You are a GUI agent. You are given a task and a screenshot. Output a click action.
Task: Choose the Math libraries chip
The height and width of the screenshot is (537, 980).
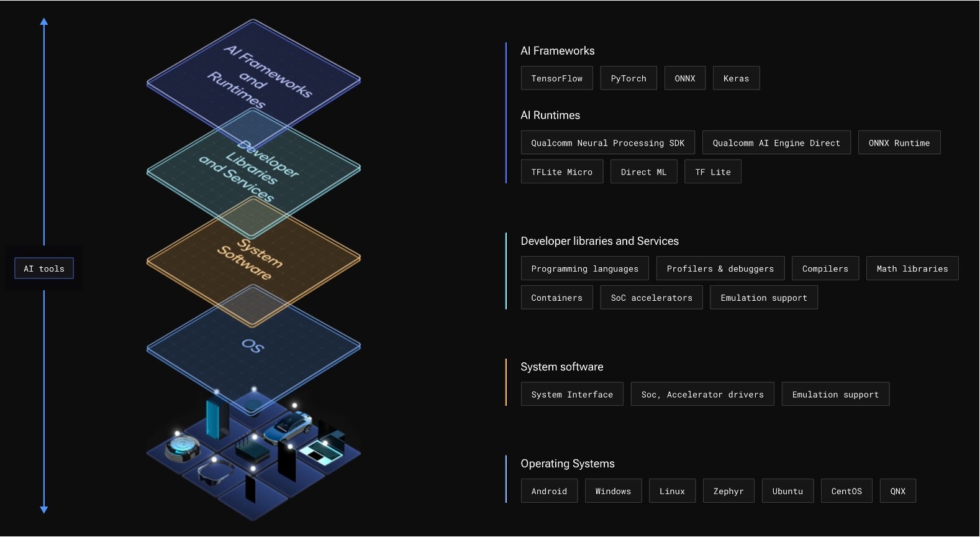click(912, 268)
